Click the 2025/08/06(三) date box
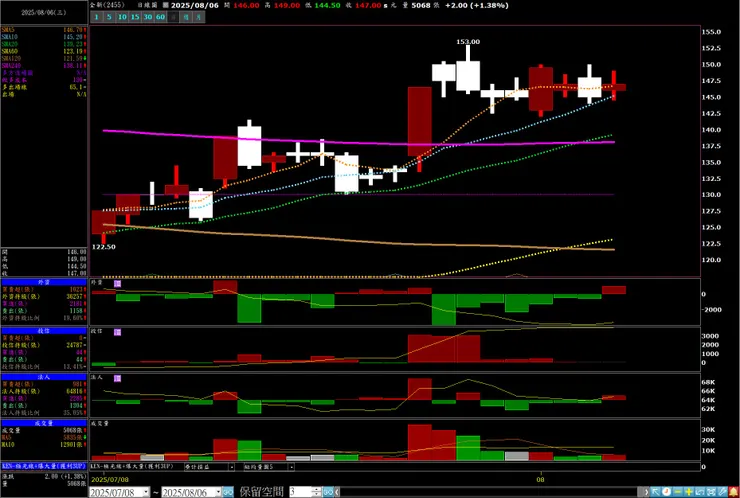 (x=44, y=13)
